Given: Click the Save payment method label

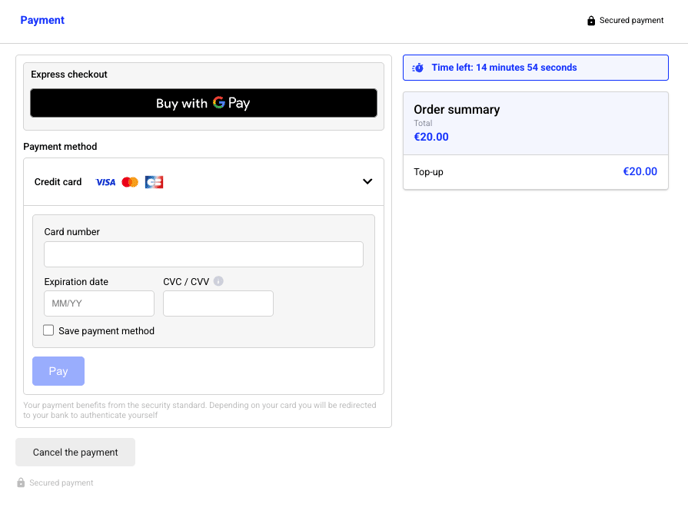Looking at the screenshot, I should (x=107, y=331).
